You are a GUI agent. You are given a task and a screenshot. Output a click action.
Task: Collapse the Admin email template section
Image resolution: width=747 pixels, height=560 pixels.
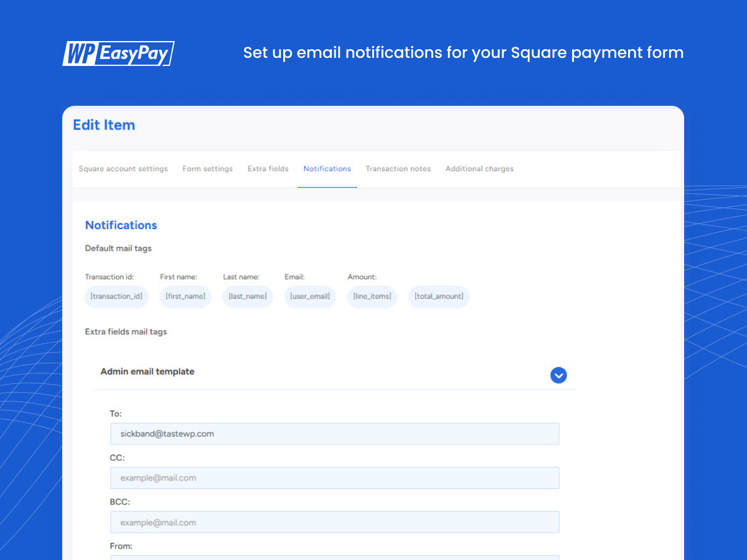click(x=558, y=375)
